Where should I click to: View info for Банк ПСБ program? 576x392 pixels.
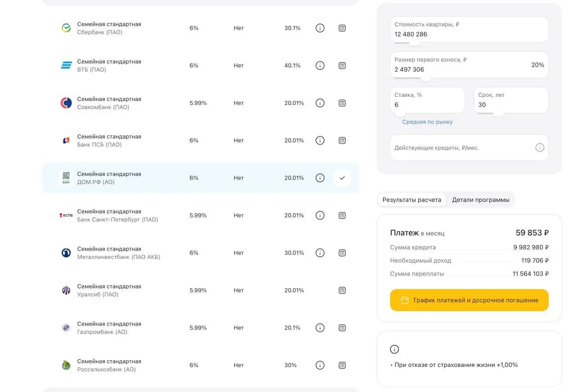320,140
